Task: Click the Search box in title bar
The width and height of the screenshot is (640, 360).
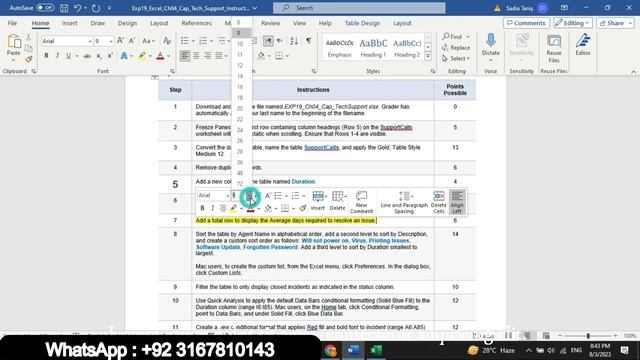Action: pos(359,8)
